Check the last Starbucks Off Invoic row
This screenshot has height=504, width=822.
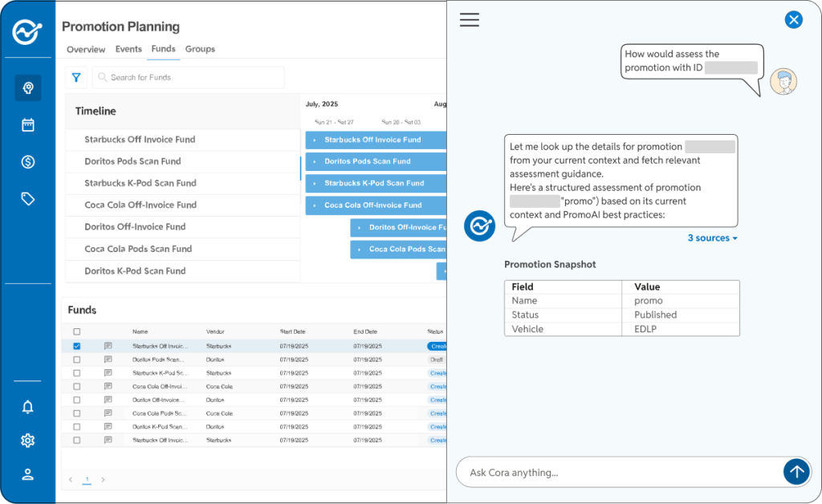pos(77,440)
